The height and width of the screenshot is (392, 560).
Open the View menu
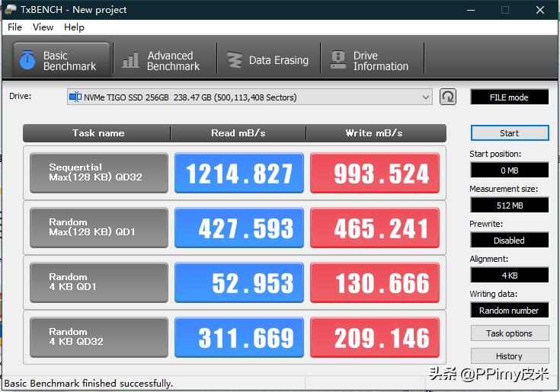coord(43,27)
